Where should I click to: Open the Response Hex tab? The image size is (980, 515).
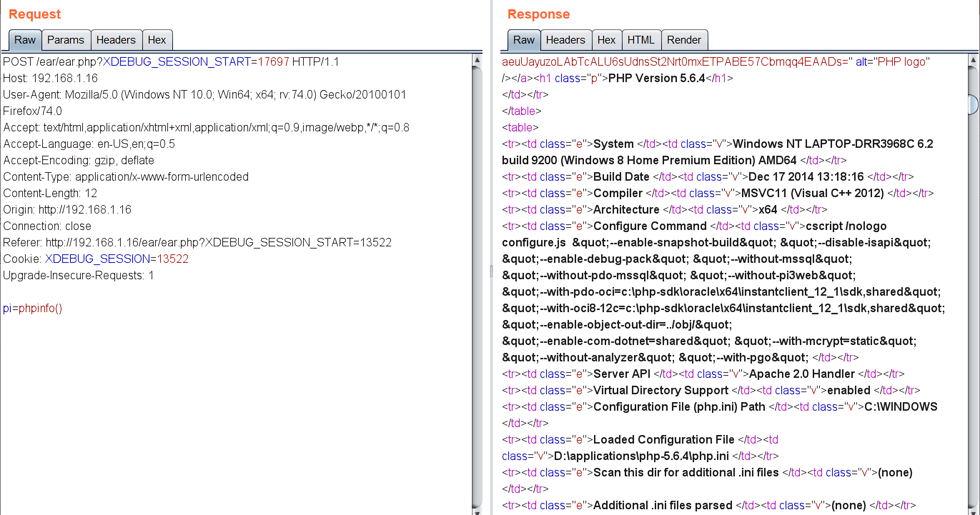pos(607,40)
